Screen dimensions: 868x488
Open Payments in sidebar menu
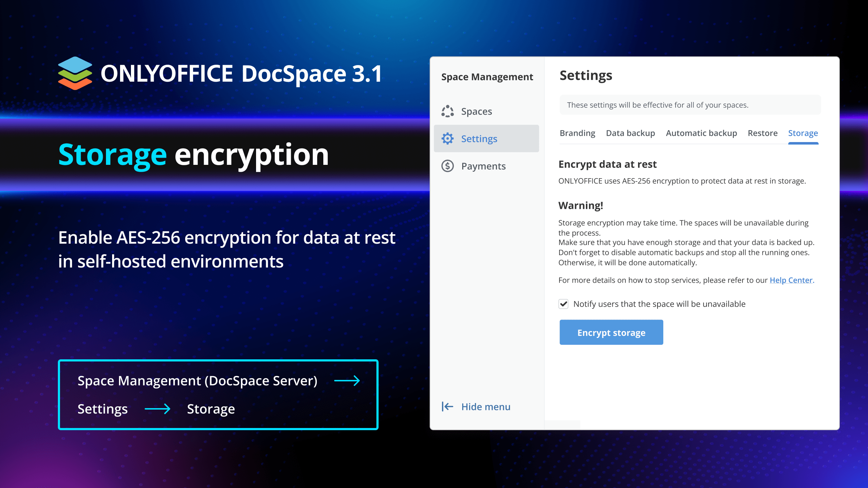click(483, 166)
